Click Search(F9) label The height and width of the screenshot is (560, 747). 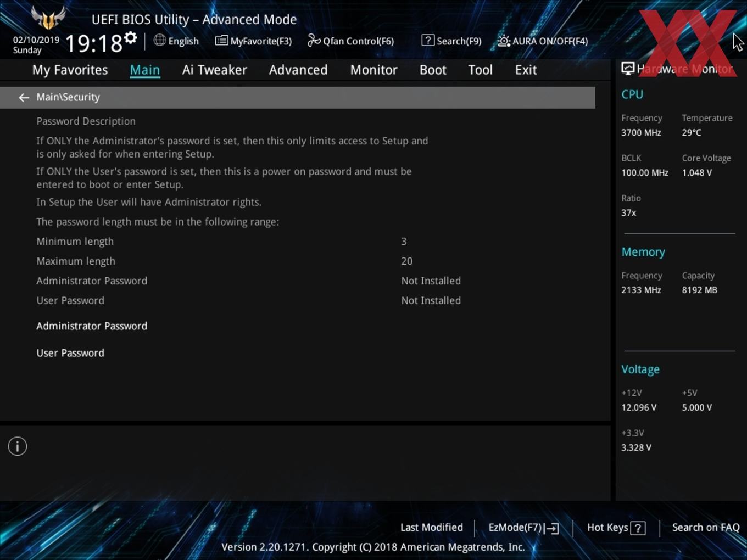[x=459, y=41]
